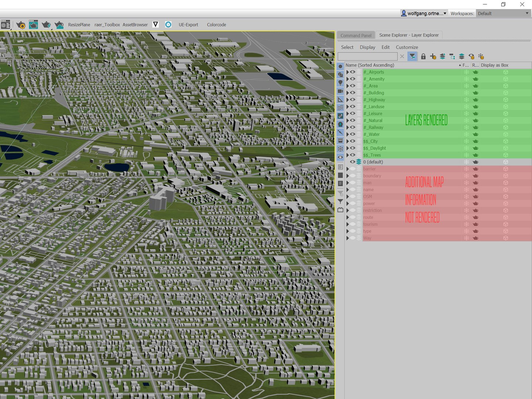This screenshot has width=532, height=399.
Task: Switch to the Command Panel tab
Action: [356, 35]
